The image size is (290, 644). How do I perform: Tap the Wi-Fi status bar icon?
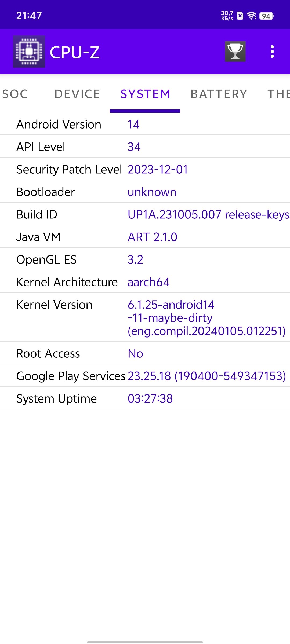[252, 16]
